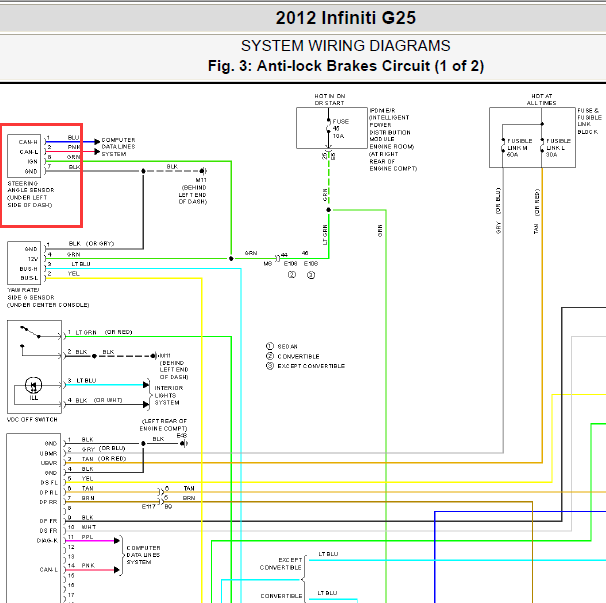This screenshot has width=606, height=603.
Task: Select the 12V pin of yaw sensor
Action: 33,259
